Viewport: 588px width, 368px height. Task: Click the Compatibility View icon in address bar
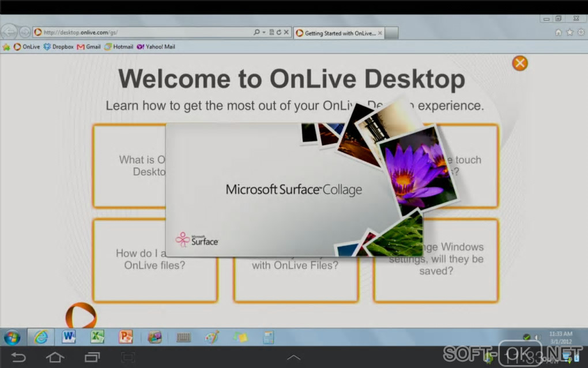[272, 32]
